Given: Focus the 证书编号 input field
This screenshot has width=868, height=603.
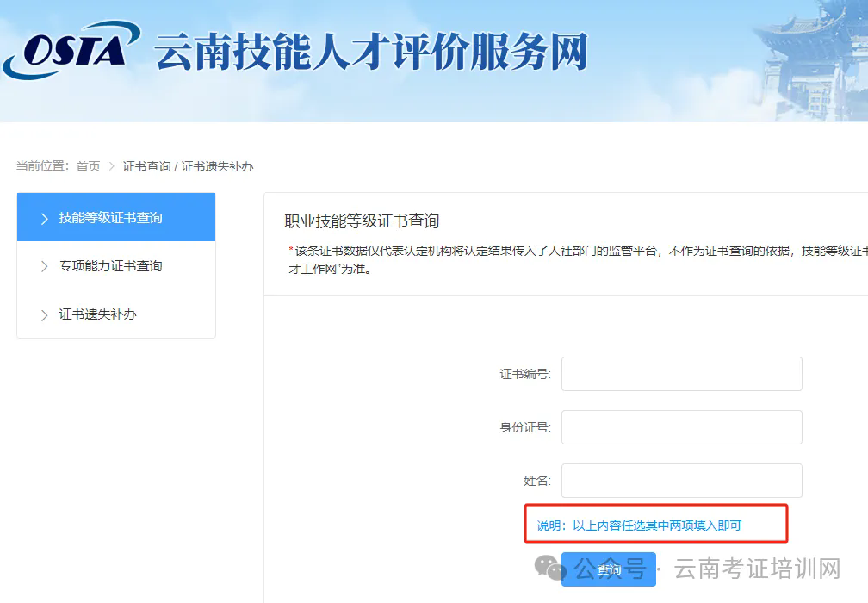Looking at the screenshot, I should click(x=681, y=374).
